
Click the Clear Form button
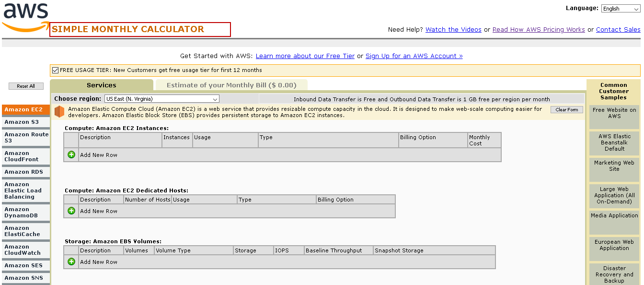click(x=567, y=110)
